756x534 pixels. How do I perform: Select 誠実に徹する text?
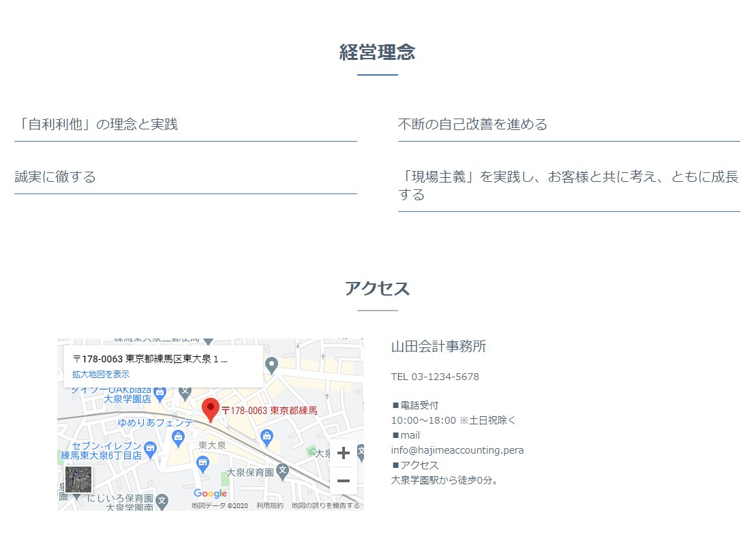pyautogui.click(x=55, y=177)
